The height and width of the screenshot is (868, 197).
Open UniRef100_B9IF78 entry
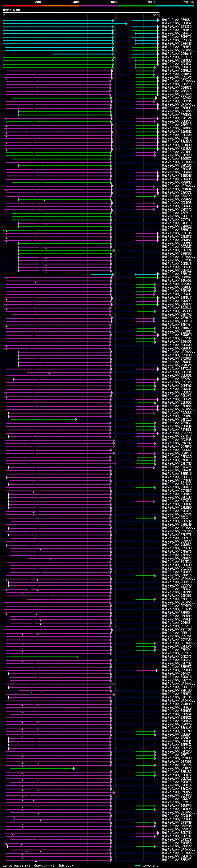(176, 57)
